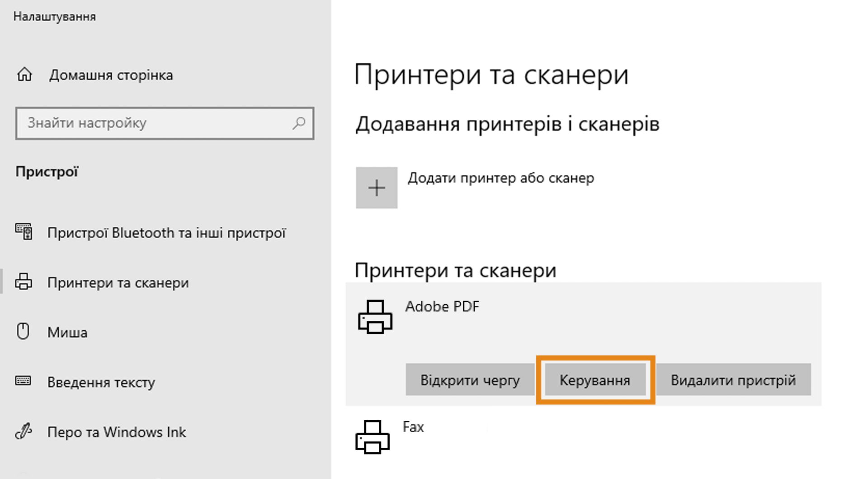
Task: Click the highlighted Керування button
Action: pos(594,380)
